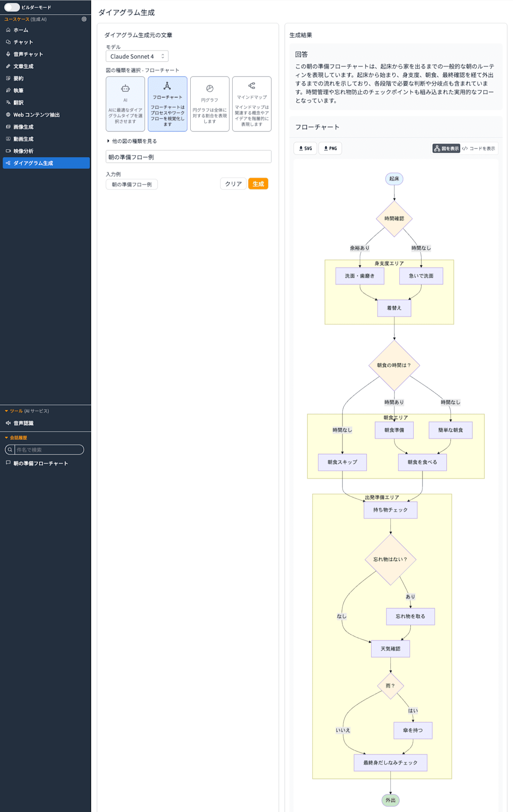This screenshot has width=513, height=812.
Task: Click the 持ち物チェック node
Action: click(390, 510)
